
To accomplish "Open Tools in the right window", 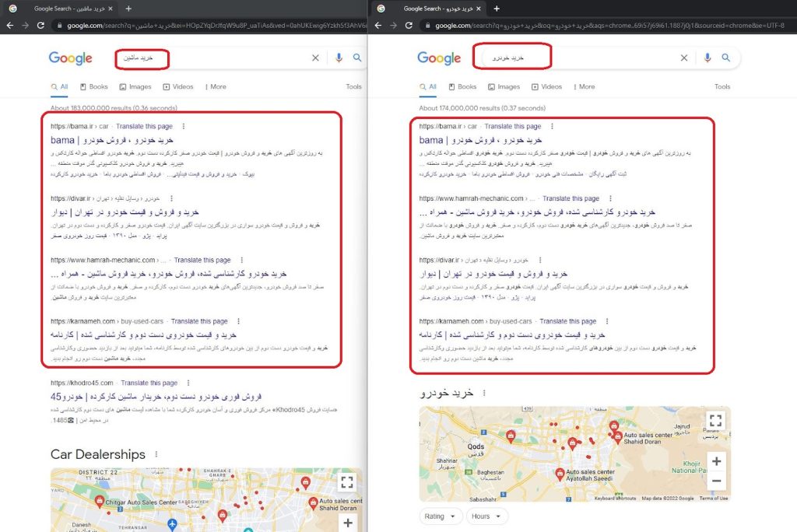I will coord(722,87).
